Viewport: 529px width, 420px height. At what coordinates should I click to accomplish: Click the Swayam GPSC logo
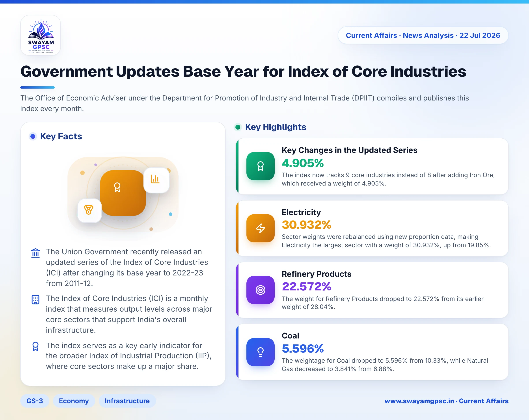[41, 35]
